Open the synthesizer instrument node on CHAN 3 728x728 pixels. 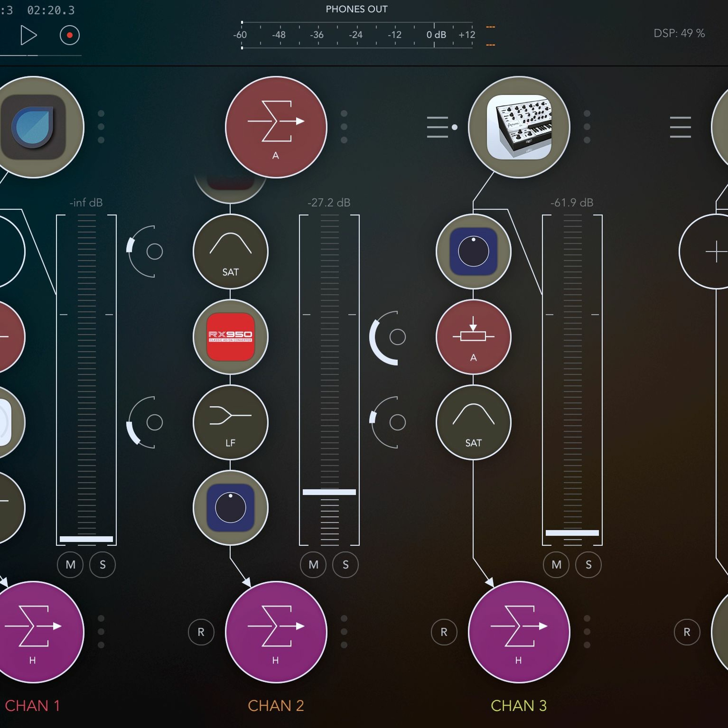519,127
